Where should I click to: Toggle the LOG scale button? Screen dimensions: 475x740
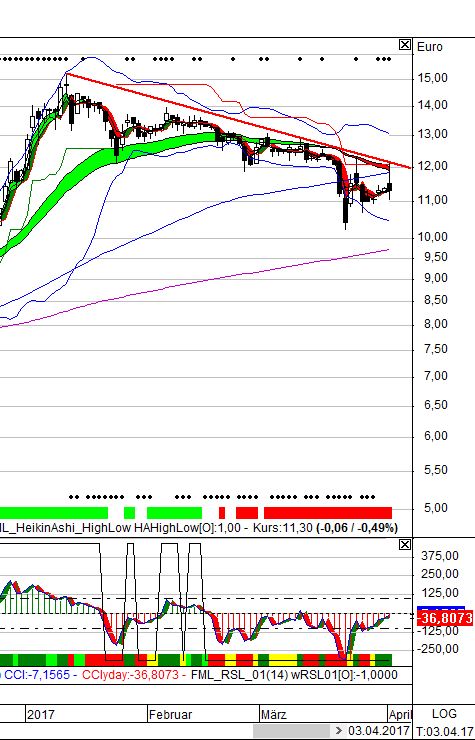coord(444,714)
